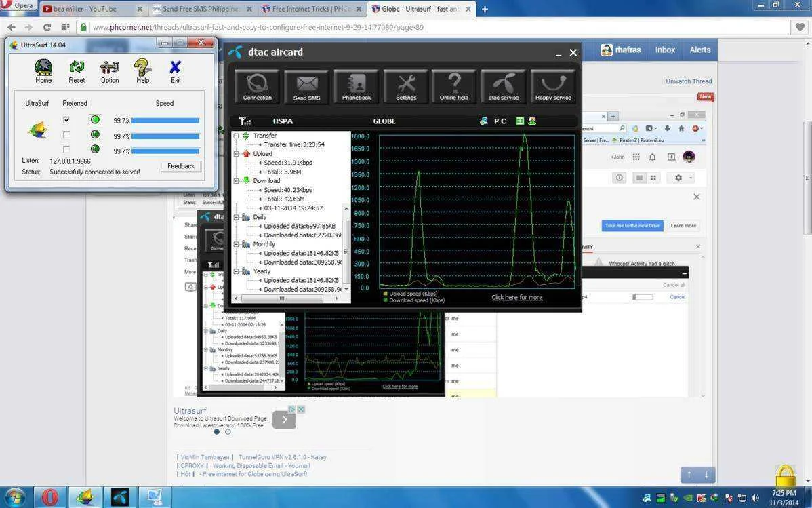
Task: Open dtac aircard Connection
Action: [x=257, y=87]
